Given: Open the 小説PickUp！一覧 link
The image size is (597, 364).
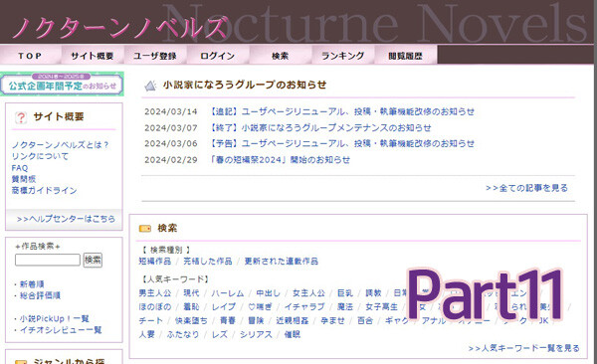Looking at the screenshot, I should click(x=54, y=318).
